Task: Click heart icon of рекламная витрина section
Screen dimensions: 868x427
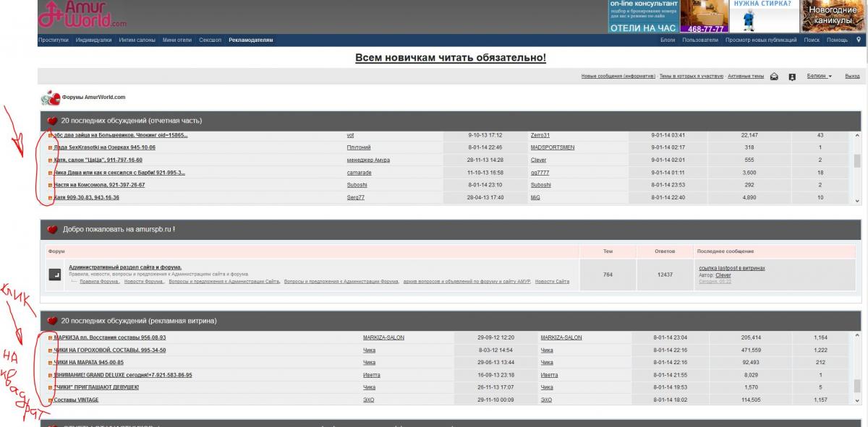Action: tap(52, 321)
